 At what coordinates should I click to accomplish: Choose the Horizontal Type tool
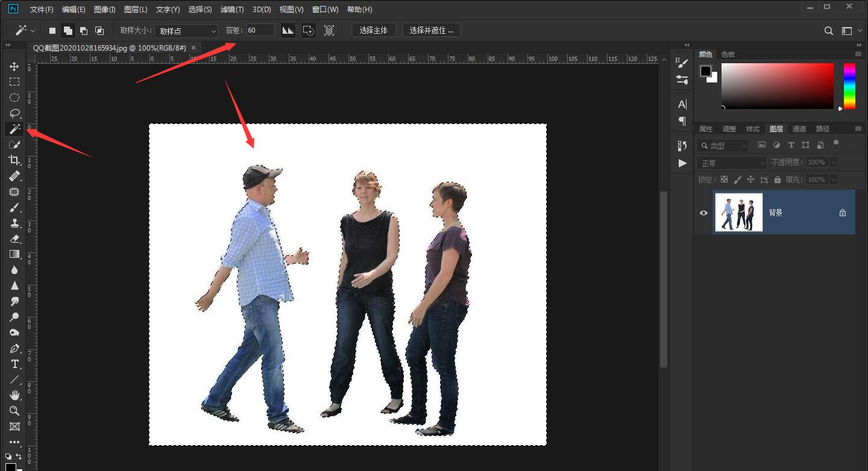(x=14, y=364)
